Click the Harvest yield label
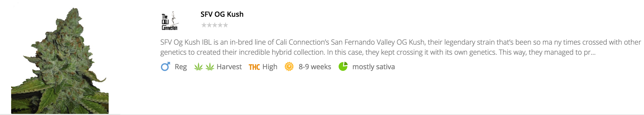Screen dimensions: 644x115 (x=229, y=67)
